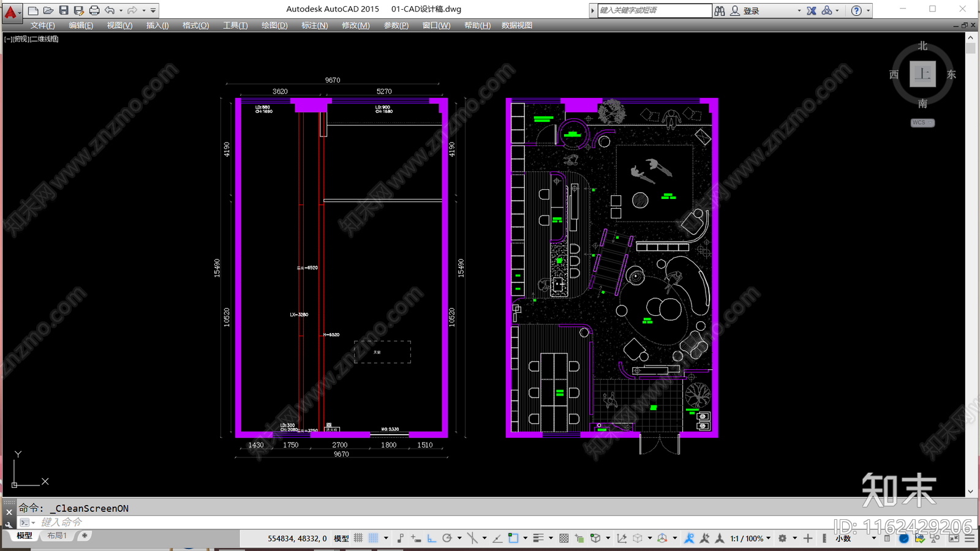The image size is (980, 551).
Task: Click 北 on the ViewCube compass
Action: (x=922, y=46)
